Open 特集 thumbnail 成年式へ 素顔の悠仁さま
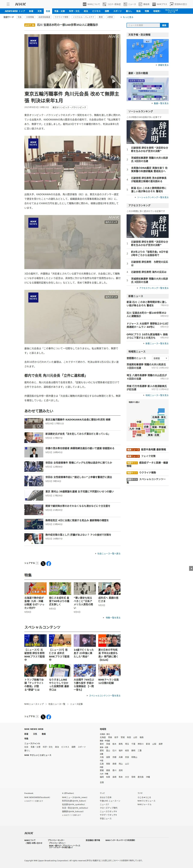Screen dimensions: 193x868 coord(109,588)
